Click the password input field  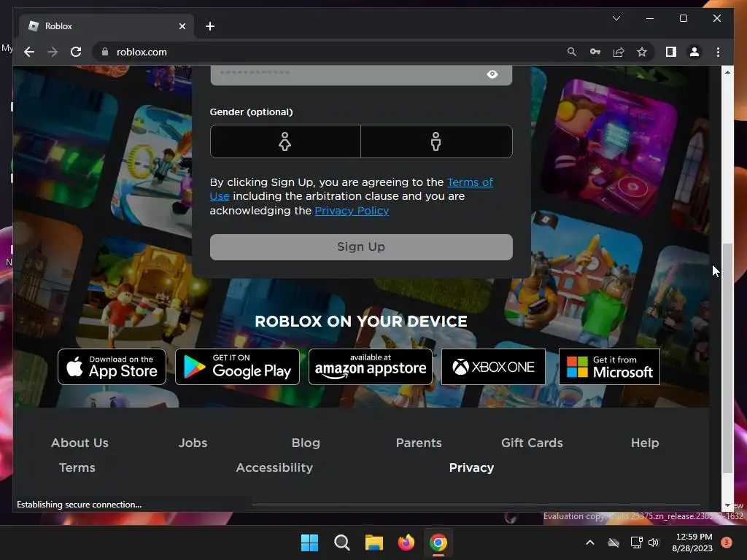coord(361,75)
